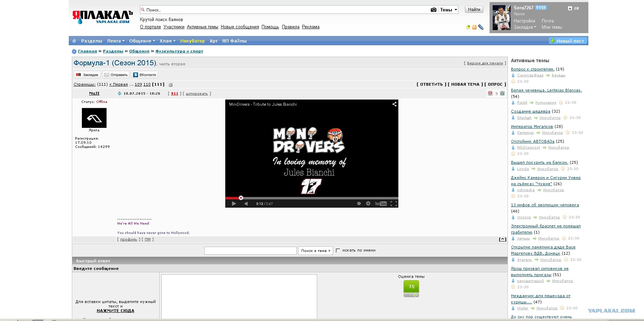The height and width of the screenshot is (321, 644).
Task: Expand the Закладки dropdown in user panel
Action: 525,27
